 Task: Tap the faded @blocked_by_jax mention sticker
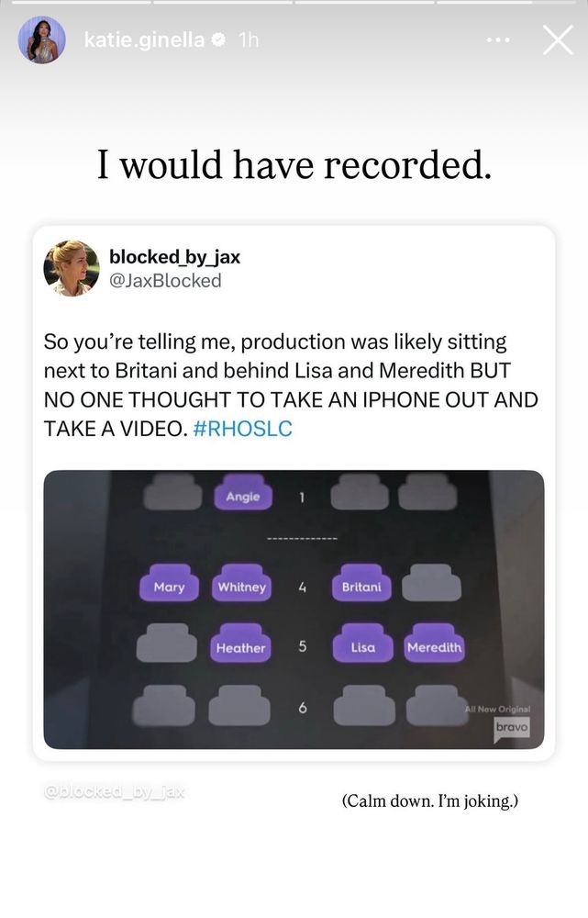point(115,792)
